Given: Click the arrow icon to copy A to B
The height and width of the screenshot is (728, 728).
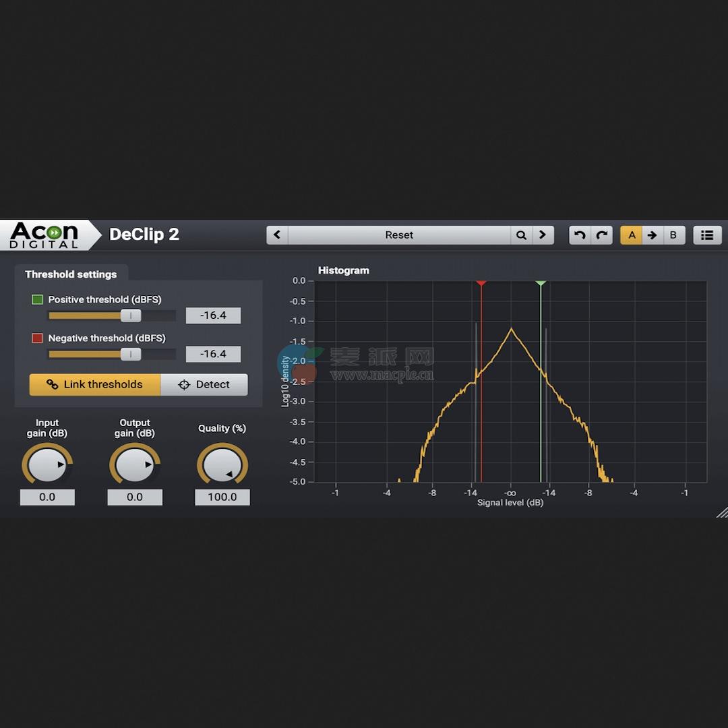Looking at the screenshot, I should [653, 235].
